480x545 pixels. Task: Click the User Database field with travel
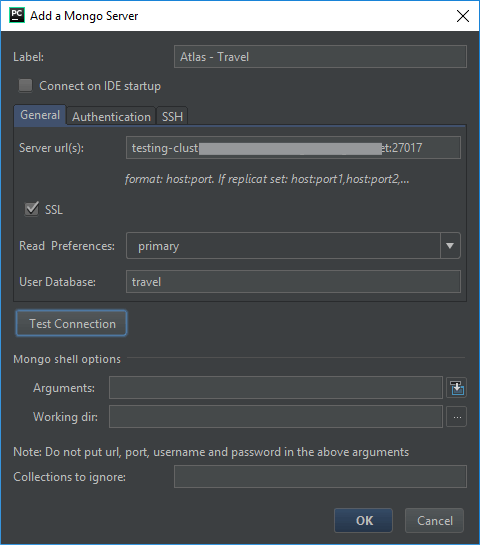(x=293, y=282)
